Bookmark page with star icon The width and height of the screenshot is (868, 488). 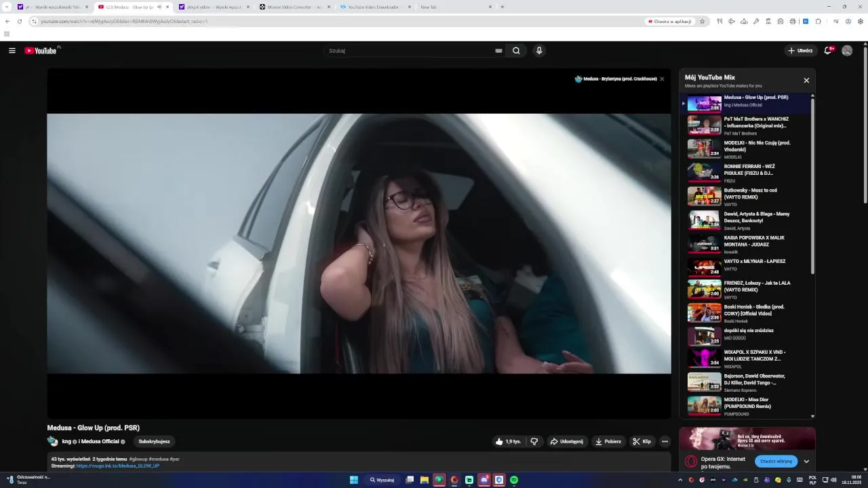tap(703, 22)
